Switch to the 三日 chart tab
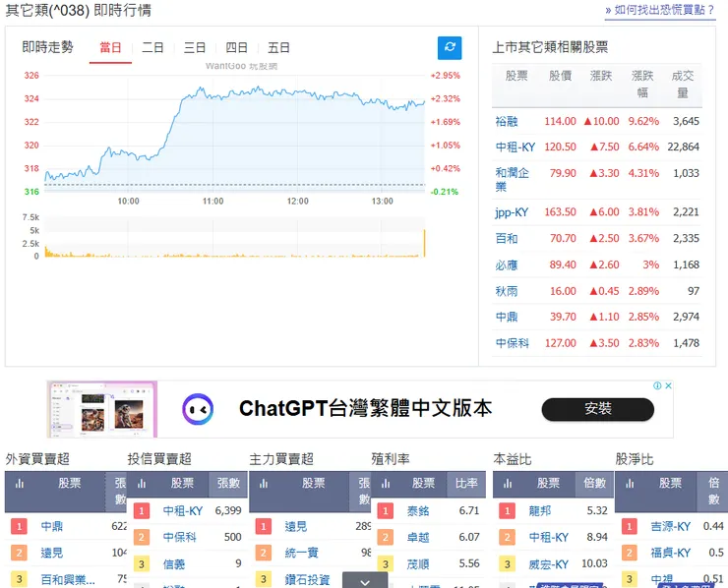 pos(195,48)
